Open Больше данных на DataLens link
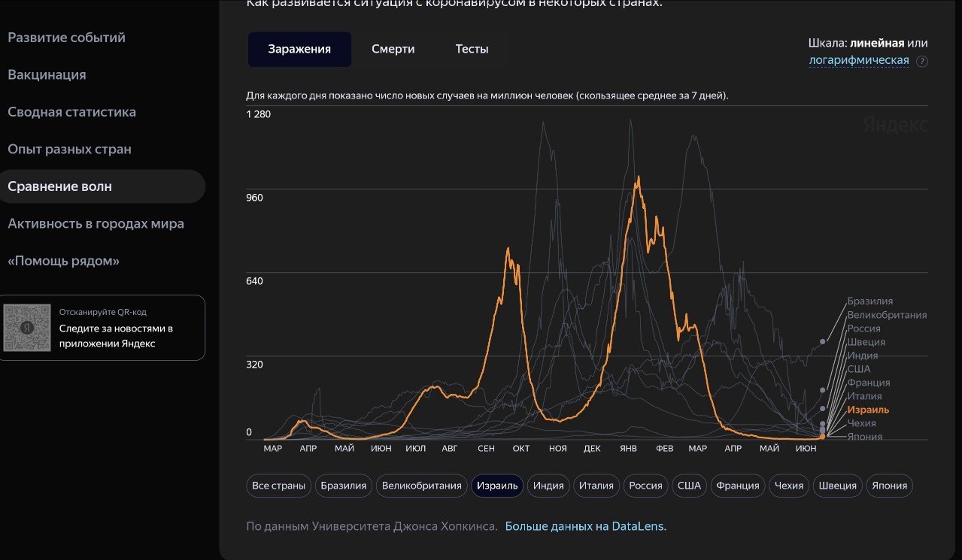 [x=585, y=526]
